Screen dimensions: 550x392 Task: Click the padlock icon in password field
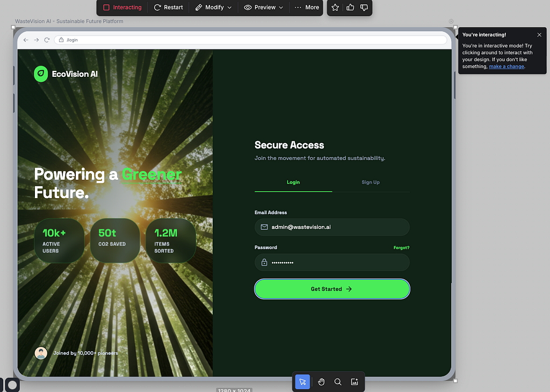(x=264, y=262)
